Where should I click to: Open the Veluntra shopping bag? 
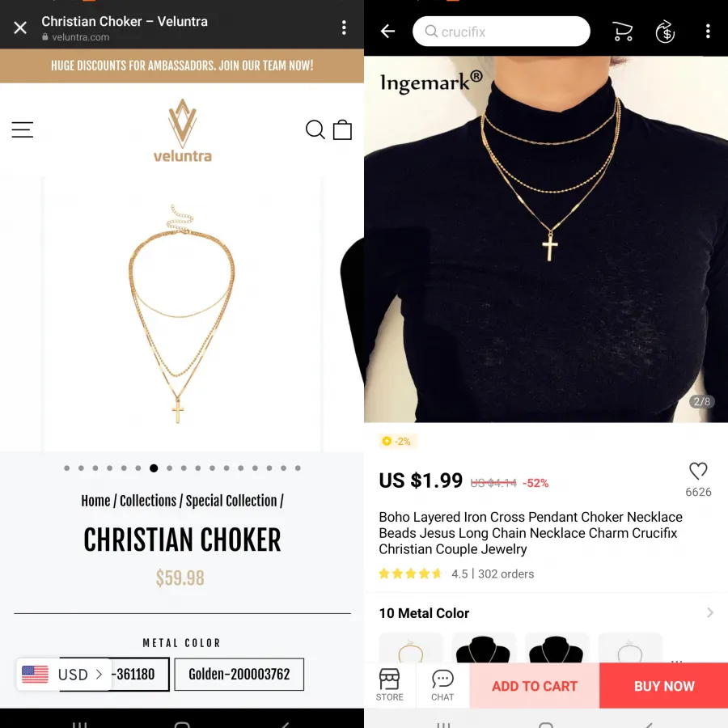pos(343,129)
